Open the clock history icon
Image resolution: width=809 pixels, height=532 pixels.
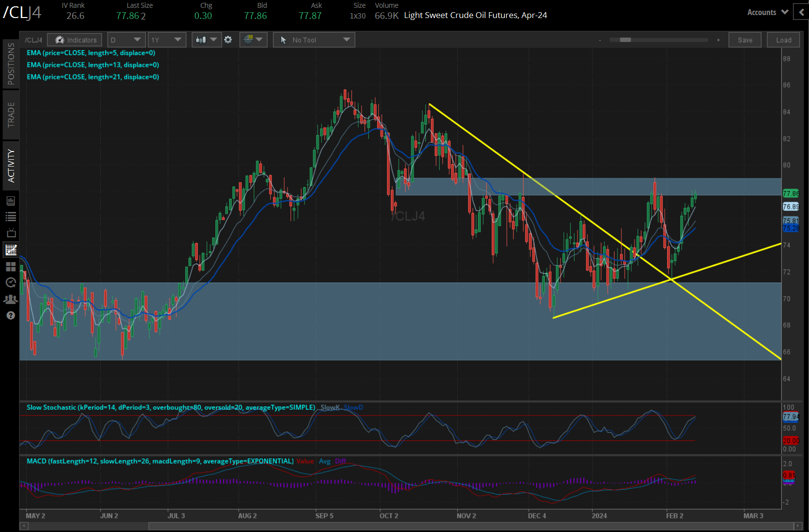11,283
